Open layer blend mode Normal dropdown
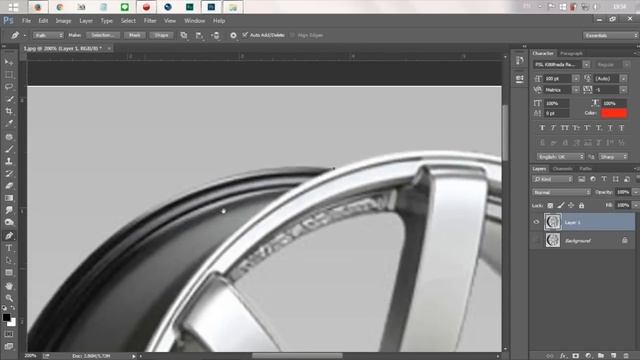 pos(562,192)
